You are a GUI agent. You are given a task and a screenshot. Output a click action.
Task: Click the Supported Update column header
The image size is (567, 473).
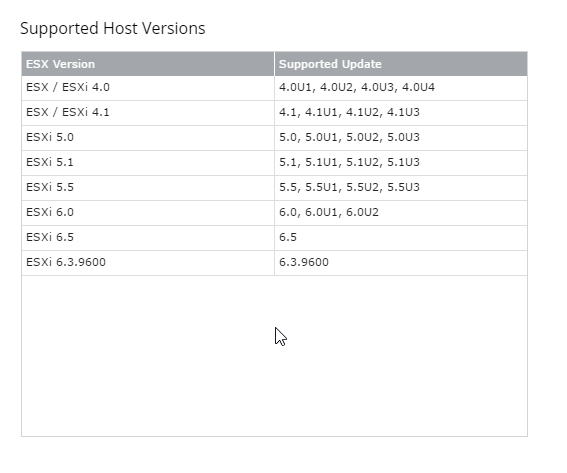click(401, 64)
